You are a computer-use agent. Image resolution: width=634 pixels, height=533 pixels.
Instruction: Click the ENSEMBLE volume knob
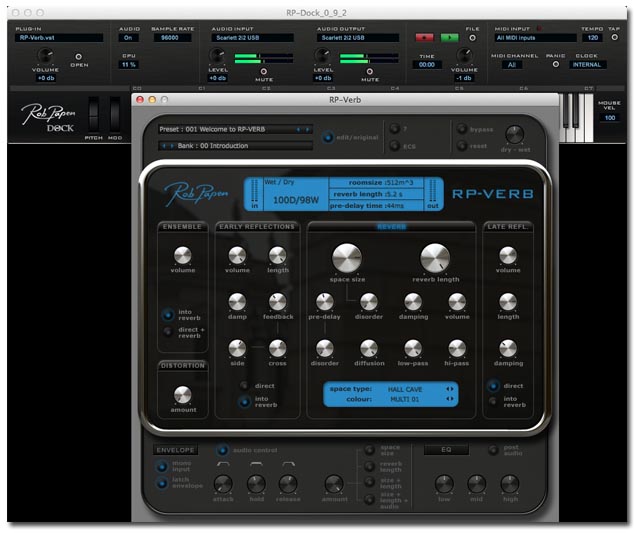tap(182, 255)
